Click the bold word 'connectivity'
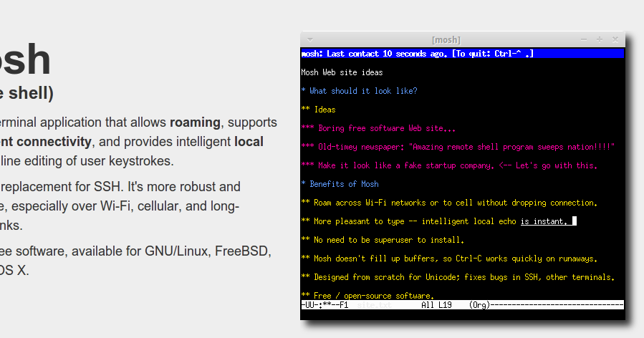The width and height of the screenshot is (644, 338). pyautogui.click(x=54, y=142)
